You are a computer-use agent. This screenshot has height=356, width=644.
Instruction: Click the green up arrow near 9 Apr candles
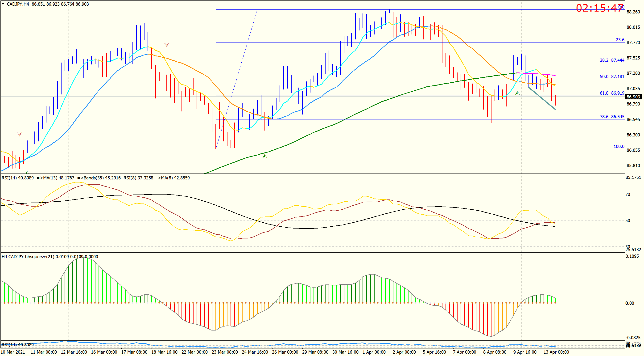point(517,93)
